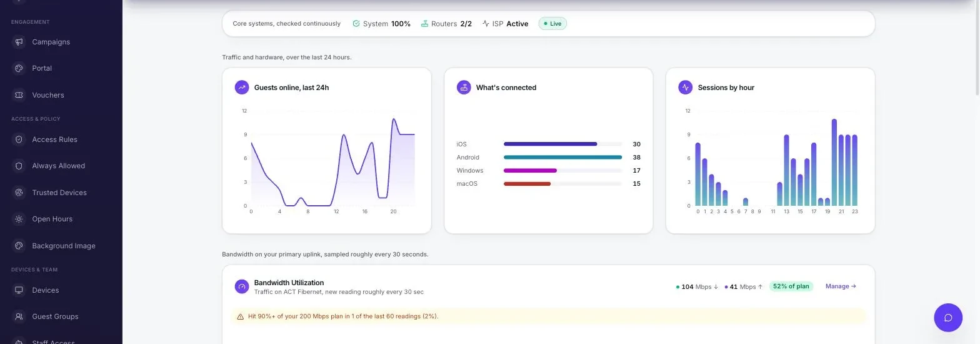Click the Bandwidth Utilization gauge icon
The width and height of the screenshot is (980, 344).
[242, 286]
